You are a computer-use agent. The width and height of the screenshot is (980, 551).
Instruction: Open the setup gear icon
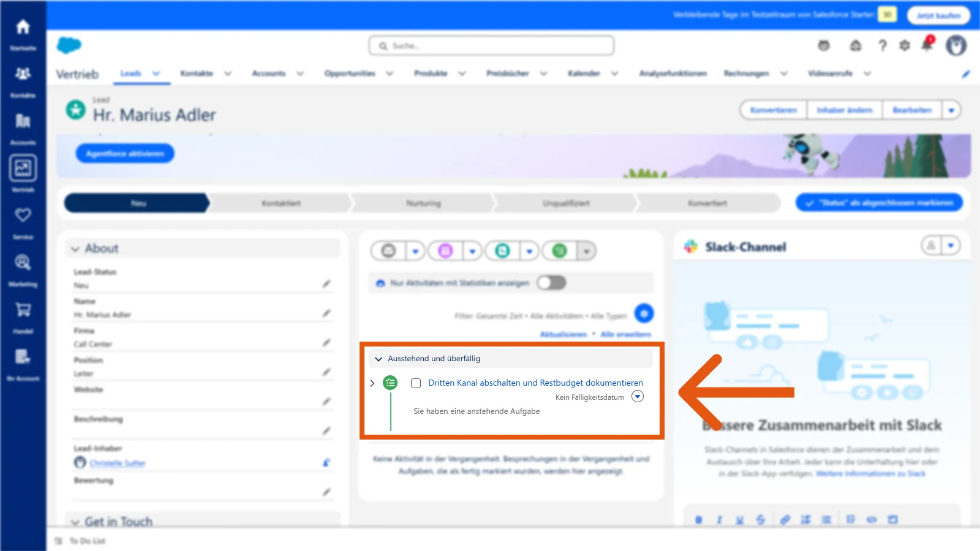click(x=905, y=45)
